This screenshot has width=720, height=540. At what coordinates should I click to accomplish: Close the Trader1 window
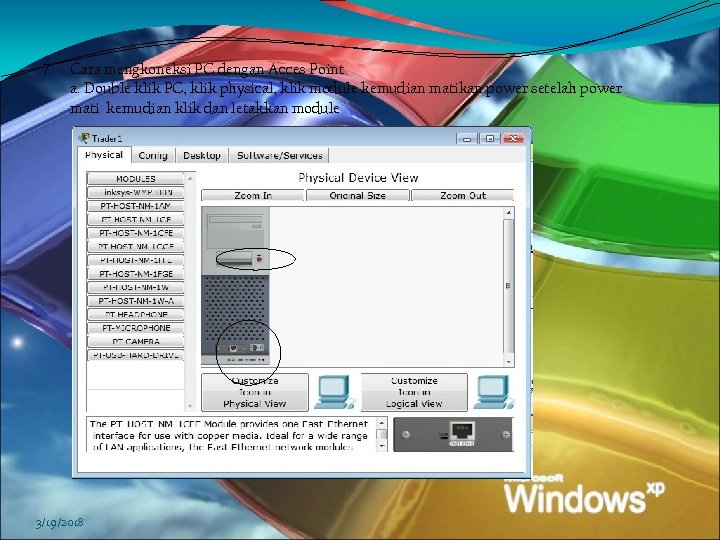pyautogui.click(x=513, y=138)
